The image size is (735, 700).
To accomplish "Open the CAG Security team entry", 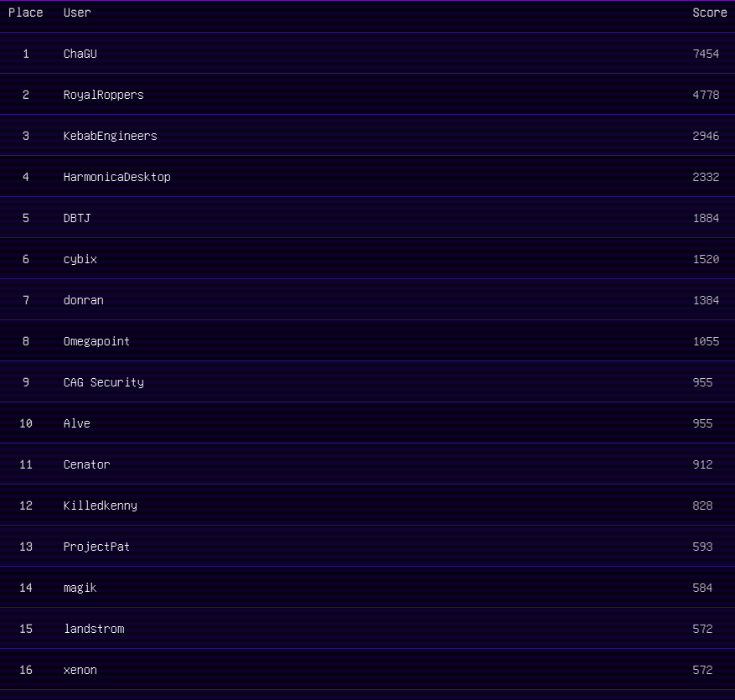I will coord(103,382).
